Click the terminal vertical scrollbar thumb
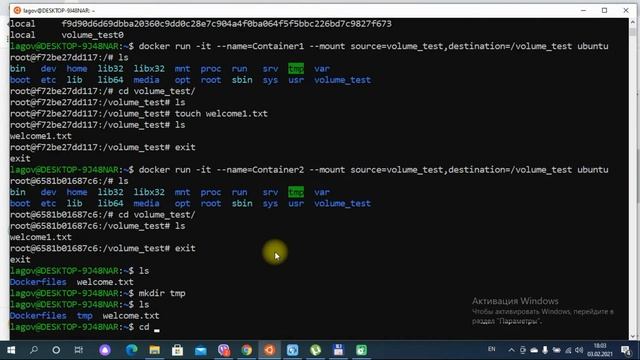The image size is (640, 360). click(633, 31)
